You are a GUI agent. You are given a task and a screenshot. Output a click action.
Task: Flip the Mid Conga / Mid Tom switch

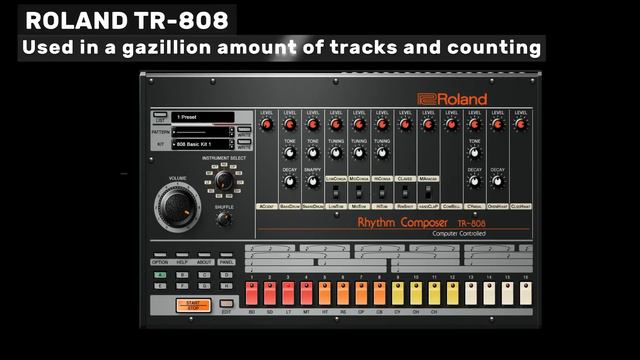[x=359, y=192]
